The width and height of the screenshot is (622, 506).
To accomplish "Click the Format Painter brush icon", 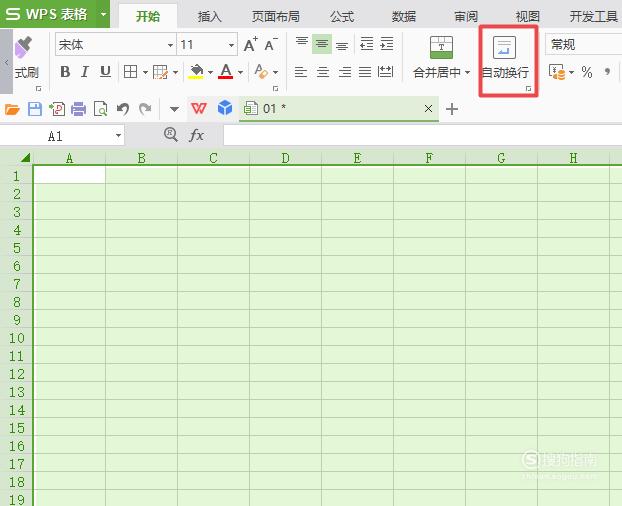I will click(x=24, y=47).
